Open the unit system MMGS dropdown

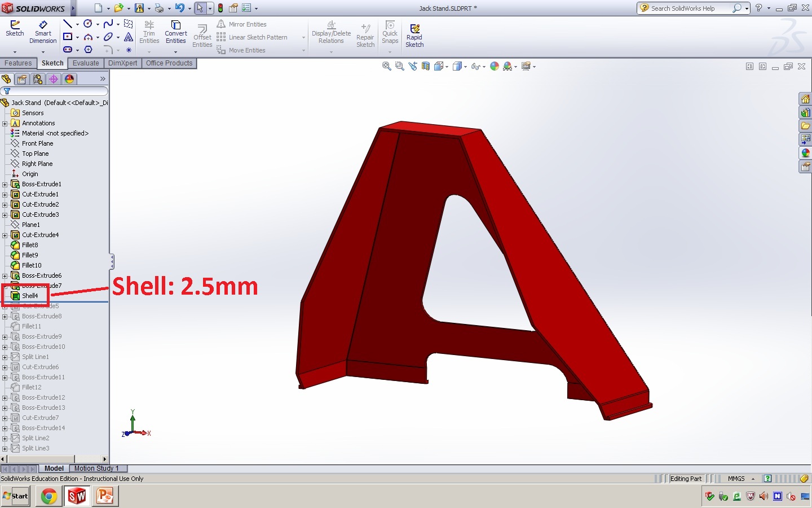pos(753,479)
